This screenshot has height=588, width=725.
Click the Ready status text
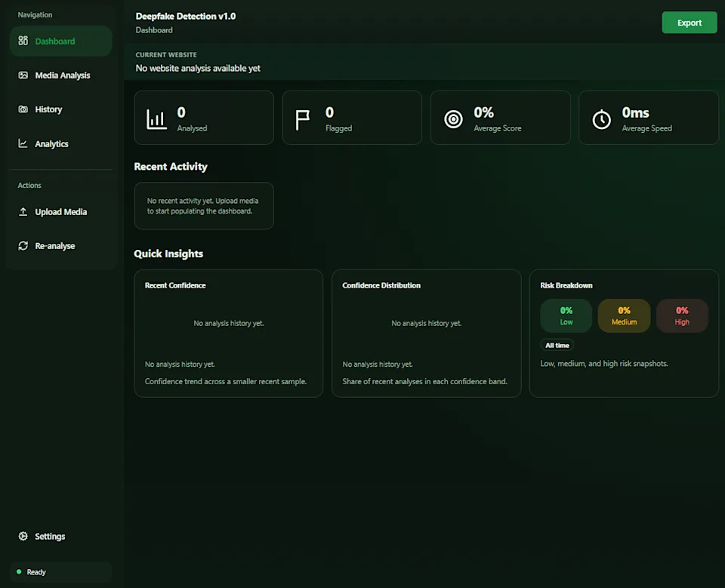click(x=36, y=572)
